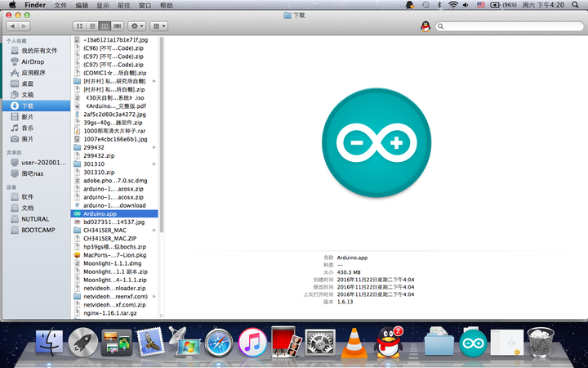Click the battery status indicator
588x368 pixels.
tap(504, 5)
